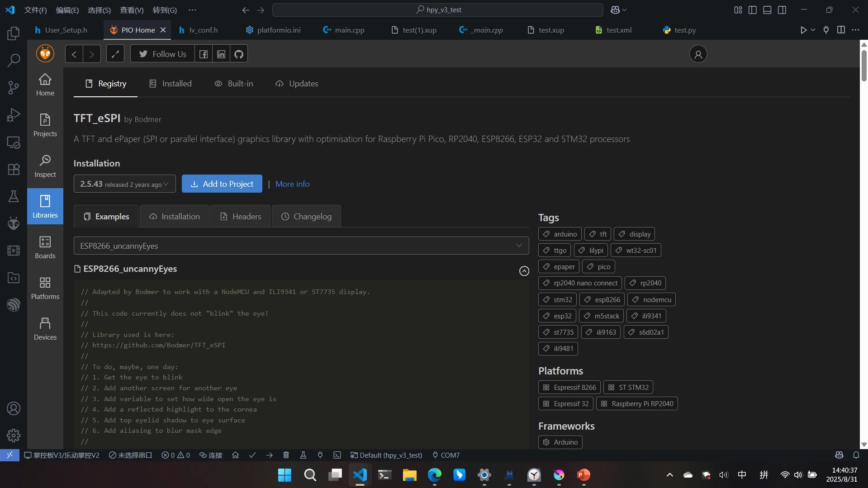Click the LinkedIn icon in toolbar

221,54
